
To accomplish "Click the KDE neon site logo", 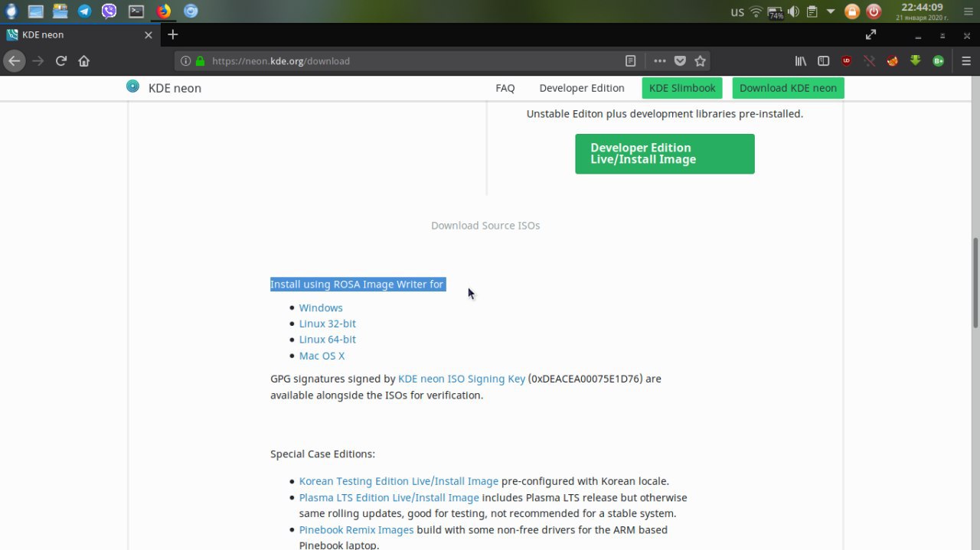I will [x=133, y=86].
